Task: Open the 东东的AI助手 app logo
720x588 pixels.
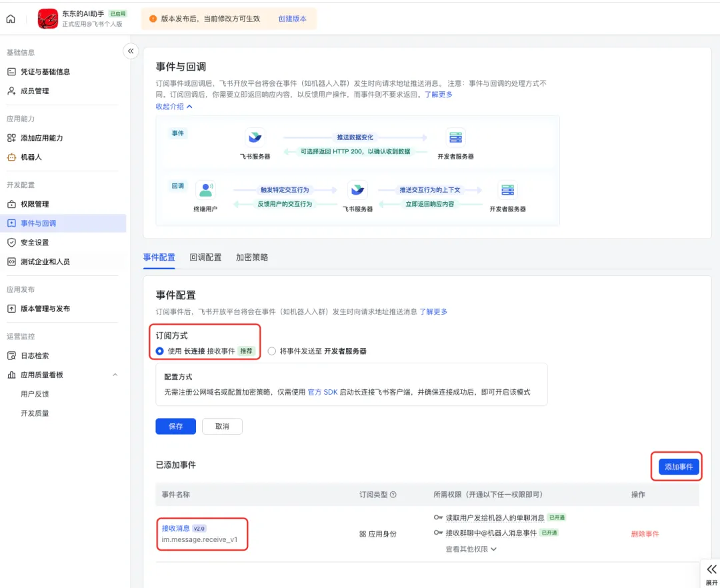Action: (x=48, y=19)
